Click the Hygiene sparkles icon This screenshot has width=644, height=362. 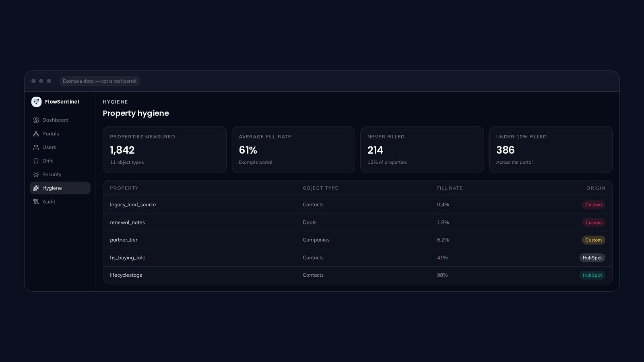pos(36,188)
